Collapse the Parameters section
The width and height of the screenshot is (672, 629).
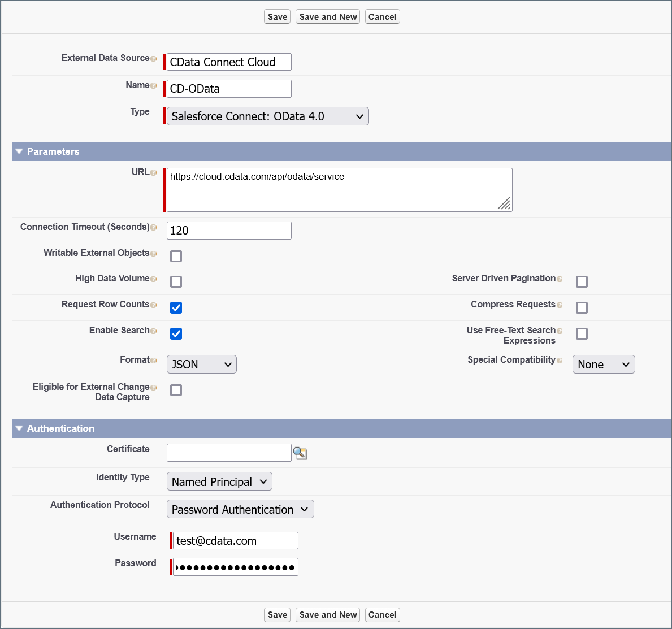(x=19, y=151)
